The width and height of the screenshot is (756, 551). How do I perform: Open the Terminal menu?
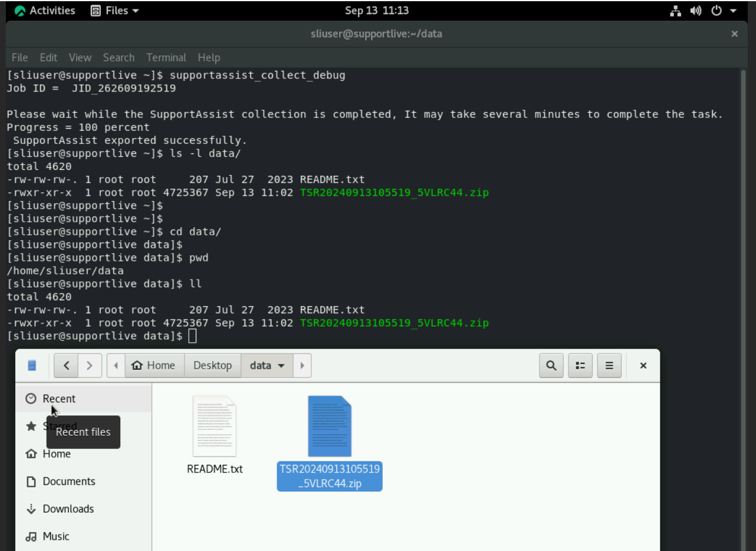click(x=166, y=57)
